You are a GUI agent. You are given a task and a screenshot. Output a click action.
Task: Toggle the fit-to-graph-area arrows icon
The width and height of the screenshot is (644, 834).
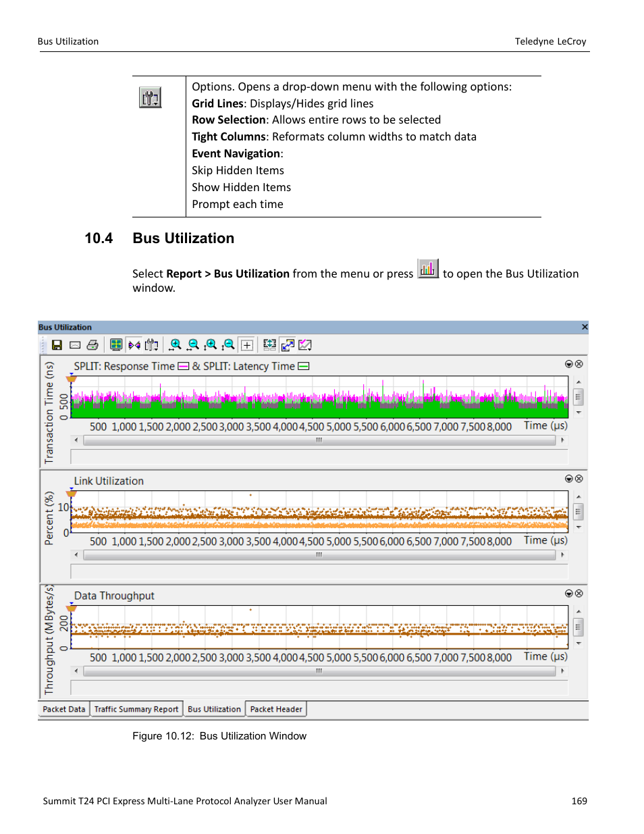pos(288,345)
